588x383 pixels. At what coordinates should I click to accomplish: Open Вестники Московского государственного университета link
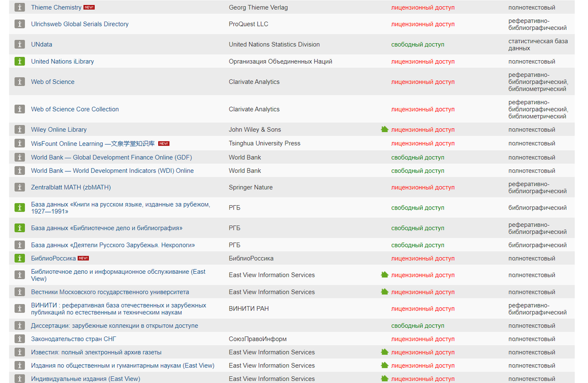[110, 292]
